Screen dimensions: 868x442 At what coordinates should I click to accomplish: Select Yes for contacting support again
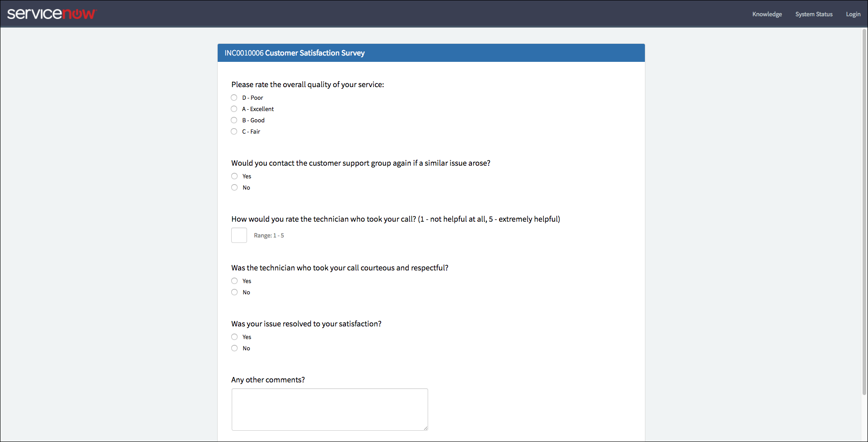pyautogui.click(x=234, y=176)
